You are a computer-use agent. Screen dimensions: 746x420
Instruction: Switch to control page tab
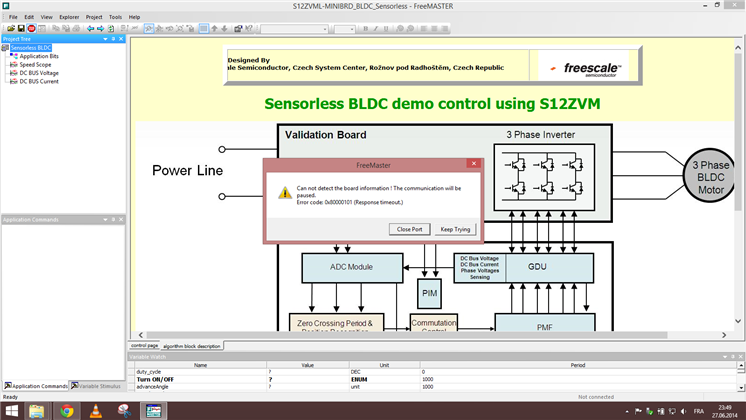(145, 345)
